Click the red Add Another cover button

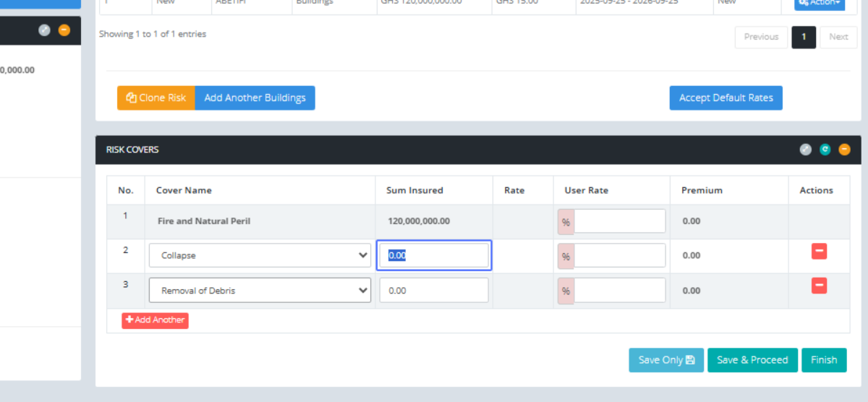tap(155, 320)
